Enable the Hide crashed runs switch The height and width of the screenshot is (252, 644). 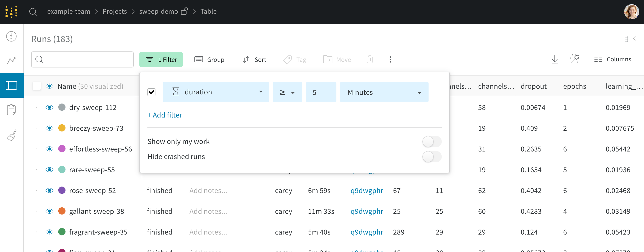[x=432, y=157]
